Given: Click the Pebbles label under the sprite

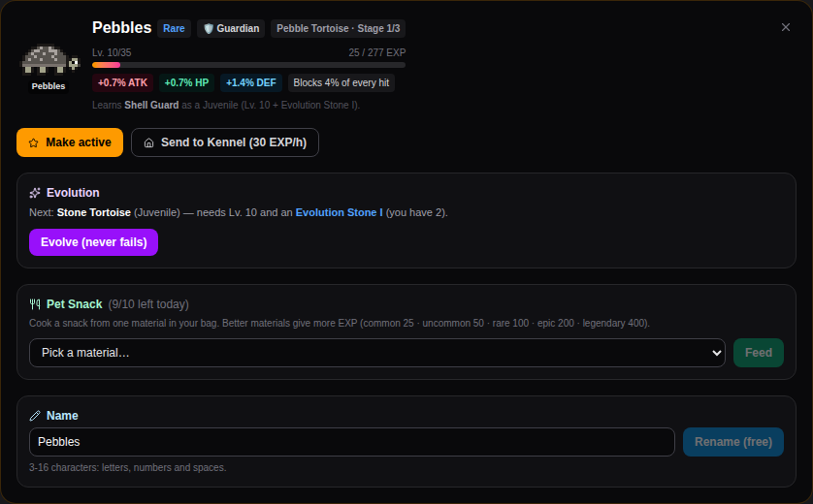Looking at the screenshot, I should [49, 86].
